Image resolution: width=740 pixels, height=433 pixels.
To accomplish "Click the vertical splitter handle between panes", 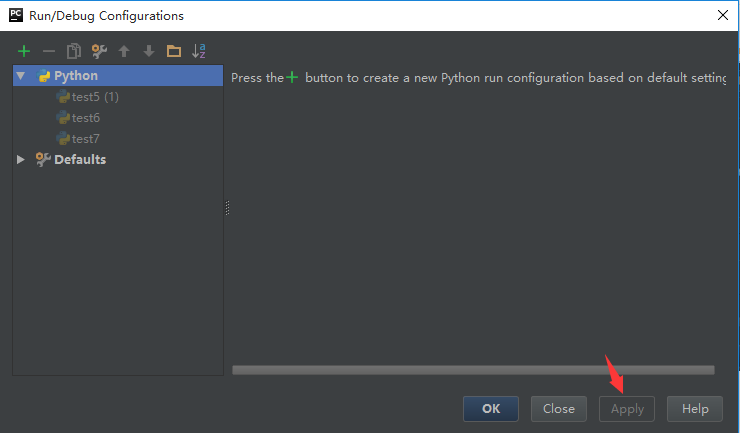I will [x=227, y=208].
